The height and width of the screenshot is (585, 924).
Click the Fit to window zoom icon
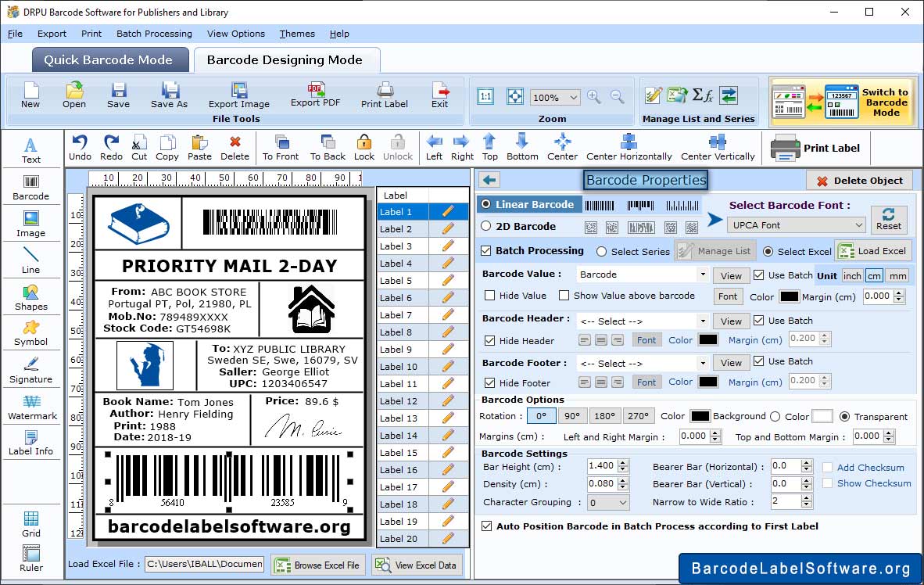point(515,96)
